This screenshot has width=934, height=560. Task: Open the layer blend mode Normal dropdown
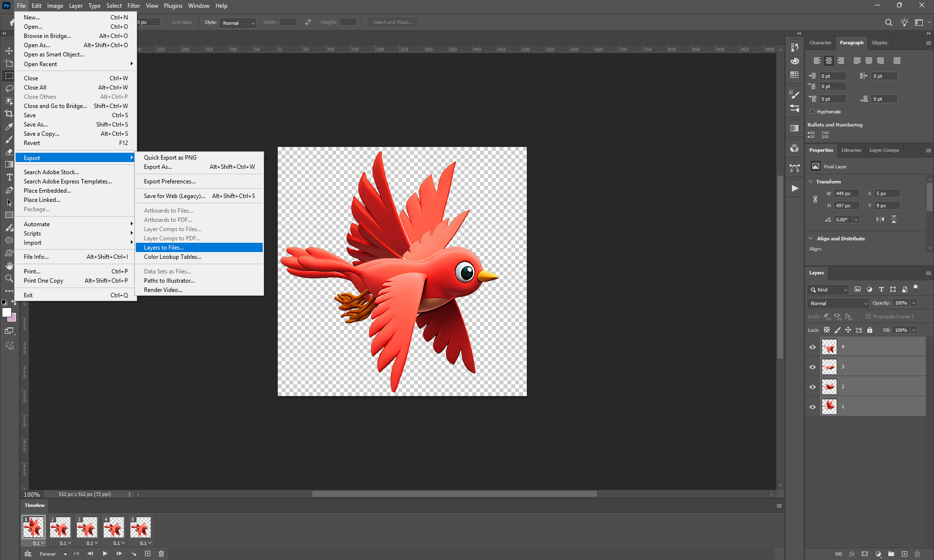pyautogui.click(x=838, y=303)
